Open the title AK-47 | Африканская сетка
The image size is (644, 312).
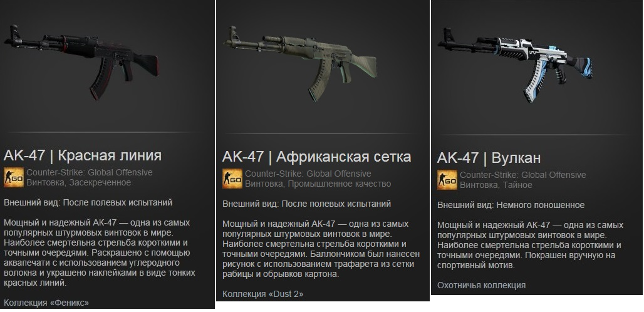[x=316, y=157]
